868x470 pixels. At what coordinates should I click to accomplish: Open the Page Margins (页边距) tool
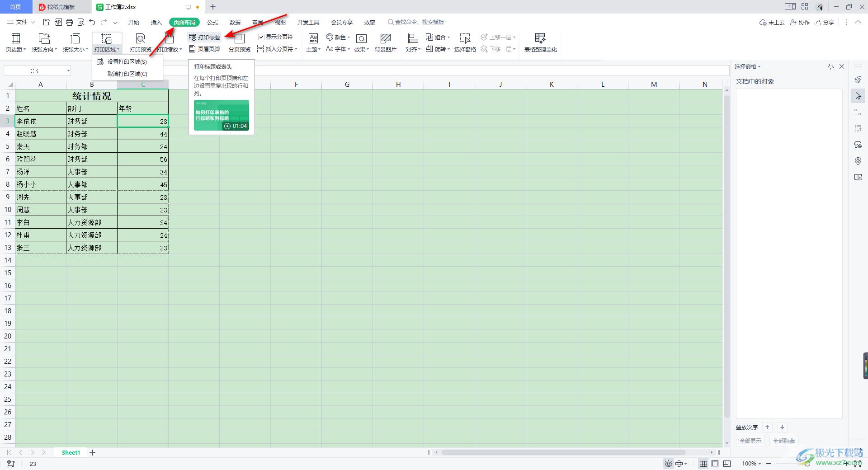[x=16, y=43]
